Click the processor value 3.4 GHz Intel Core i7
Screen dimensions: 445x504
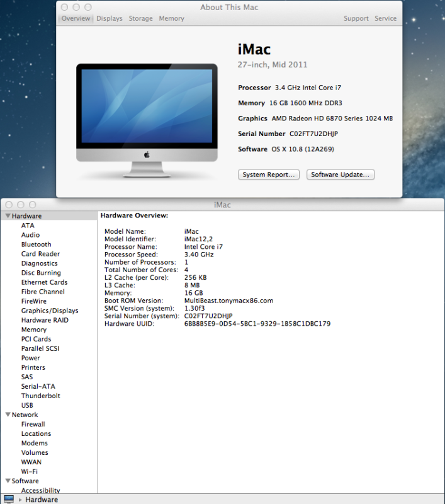click(308, 88)
